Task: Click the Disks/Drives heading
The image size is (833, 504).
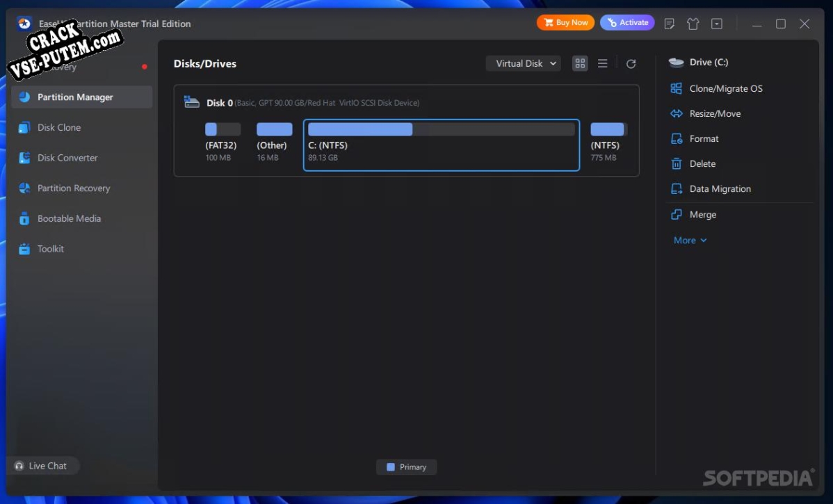Action: click(x=205, y=64)
